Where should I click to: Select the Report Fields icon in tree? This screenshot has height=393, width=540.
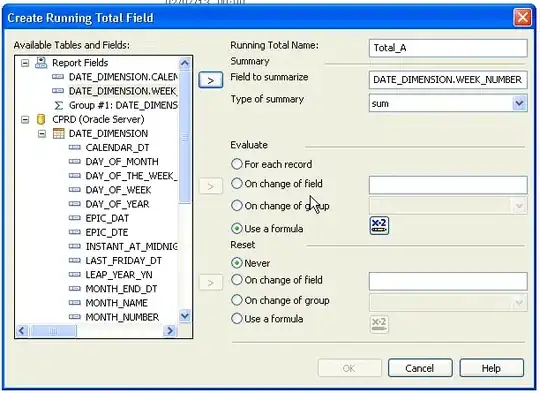(x=41, y=63)
